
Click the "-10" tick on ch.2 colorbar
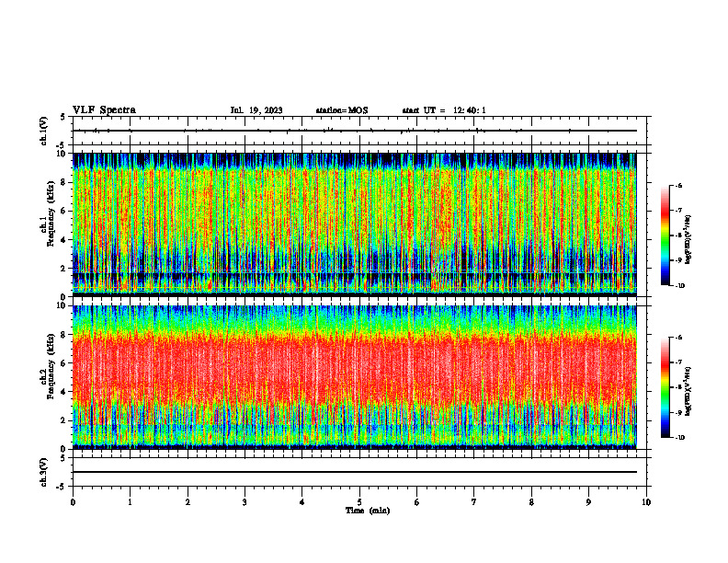[x=679, y=438]
